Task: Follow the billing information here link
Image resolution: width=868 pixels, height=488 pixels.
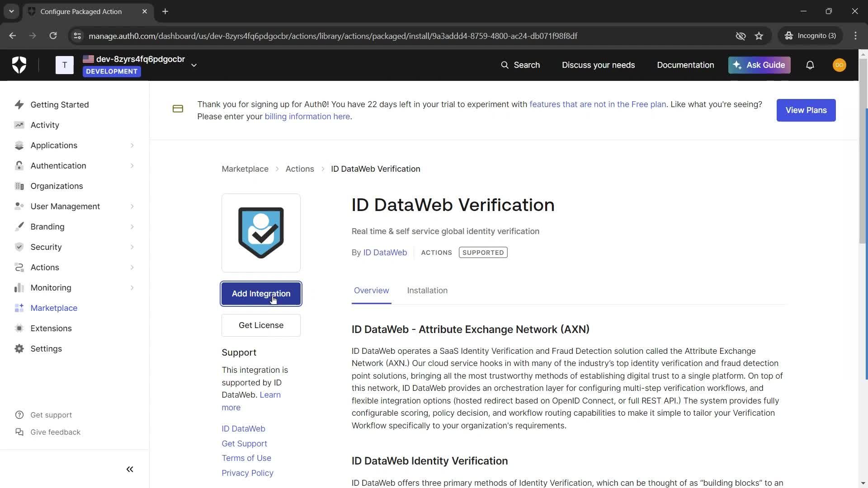Action: [307, 117]
